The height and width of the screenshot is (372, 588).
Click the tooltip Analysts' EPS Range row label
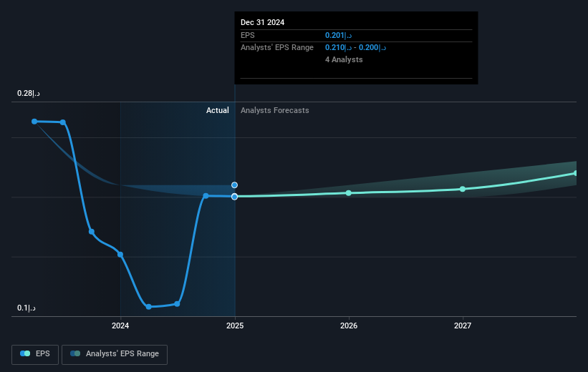pos(277,48)
